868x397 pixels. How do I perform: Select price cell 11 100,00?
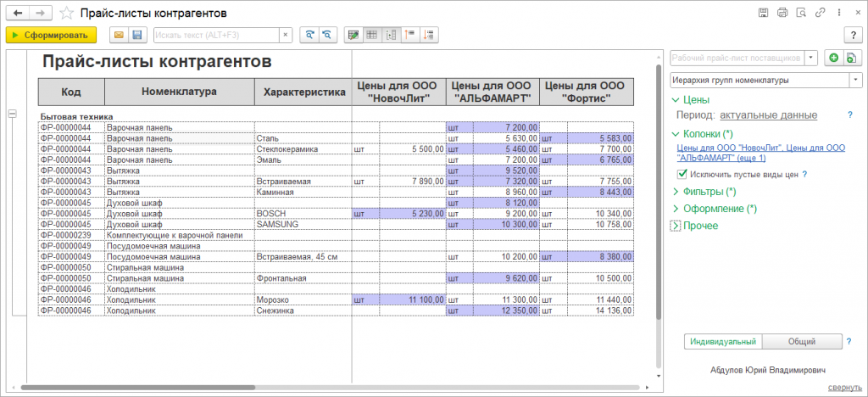pos(413,299)
